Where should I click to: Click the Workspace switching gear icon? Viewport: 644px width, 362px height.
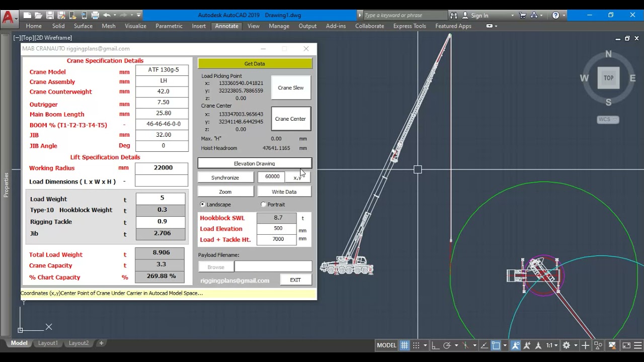tap(566, 345)
